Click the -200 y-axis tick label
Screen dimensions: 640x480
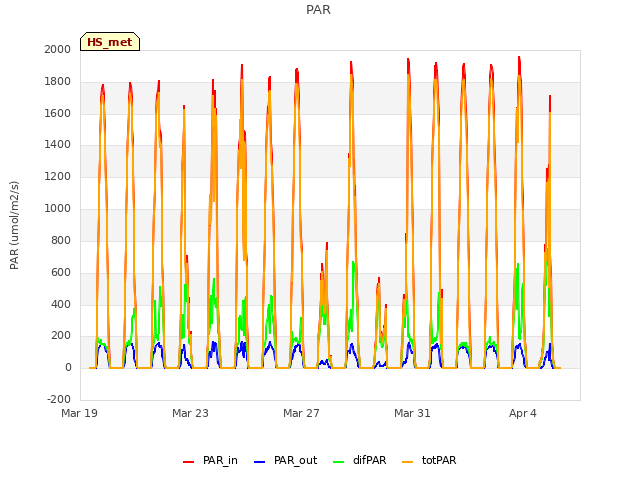[x=59, y=399]
